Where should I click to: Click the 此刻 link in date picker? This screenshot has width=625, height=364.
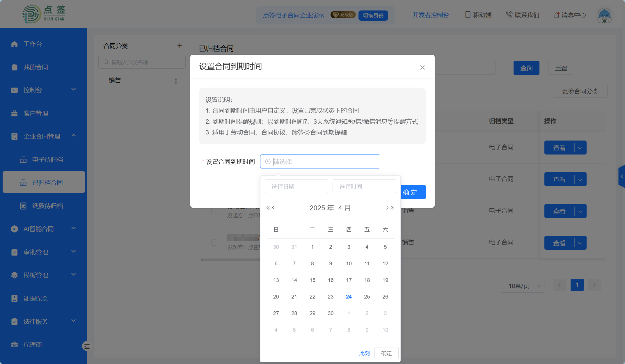coord(364,353)
